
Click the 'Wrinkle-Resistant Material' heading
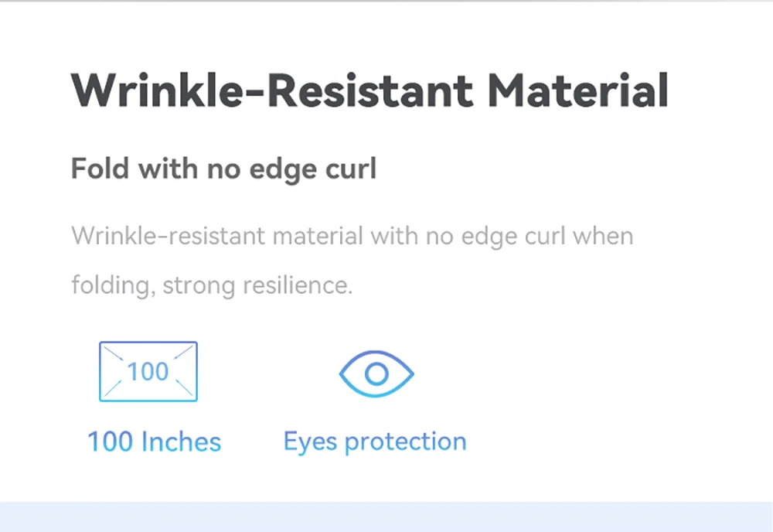tap(369, 90)
